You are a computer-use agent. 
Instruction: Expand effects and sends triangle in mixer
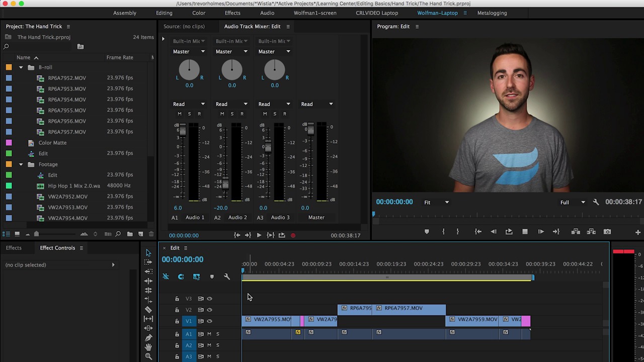163,39
